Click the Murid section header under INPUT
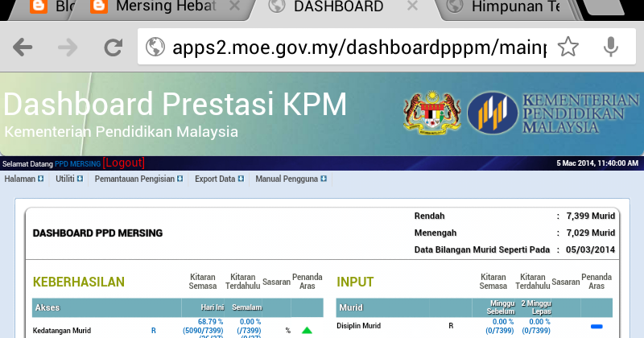Image resolution: width=644 pixels, height=338 pixels. pyautogui.click(x=351, y=307)
